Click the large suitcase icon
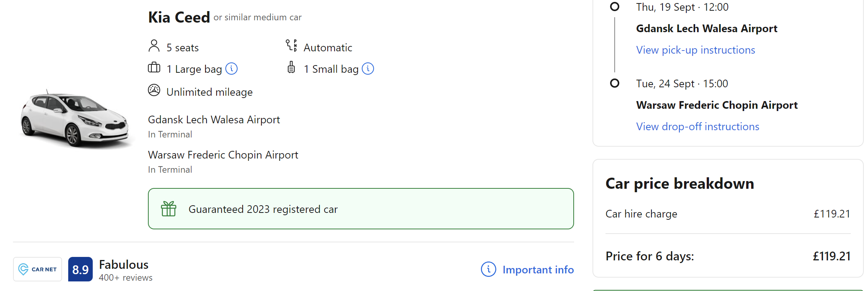This screenshot has height=291, width=868. point(154,67)
